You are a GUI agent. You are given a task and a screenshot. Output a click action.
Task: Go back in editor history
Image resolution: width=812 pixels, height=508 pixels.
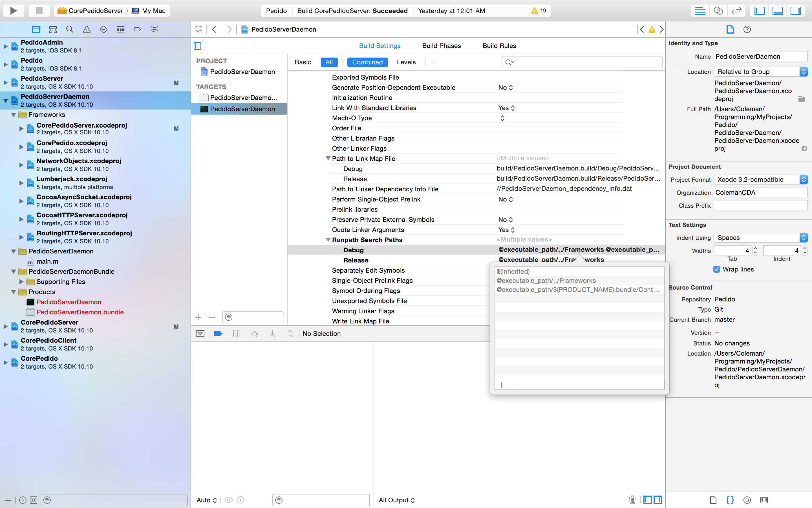pos(214,30)
